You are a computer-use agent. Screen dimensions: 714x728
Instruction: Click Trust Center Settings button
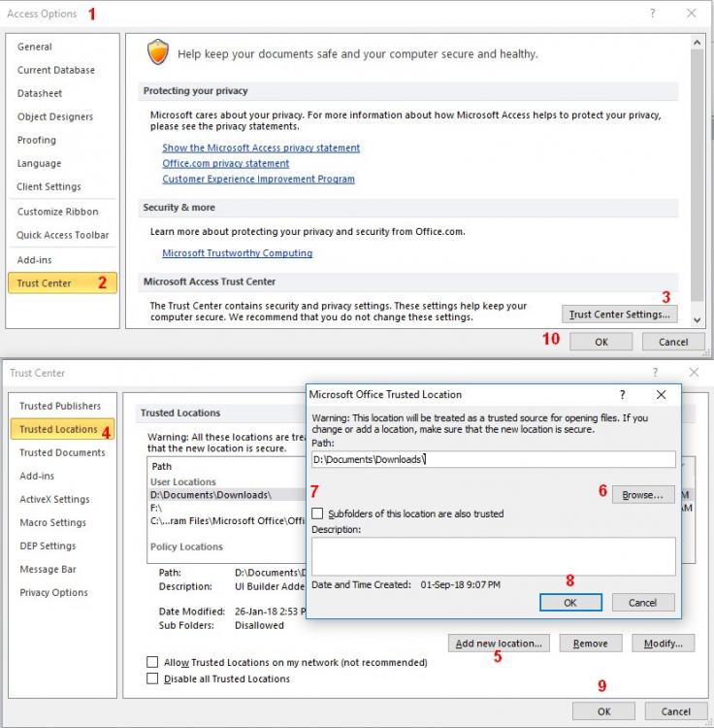[x=619, y=314]
